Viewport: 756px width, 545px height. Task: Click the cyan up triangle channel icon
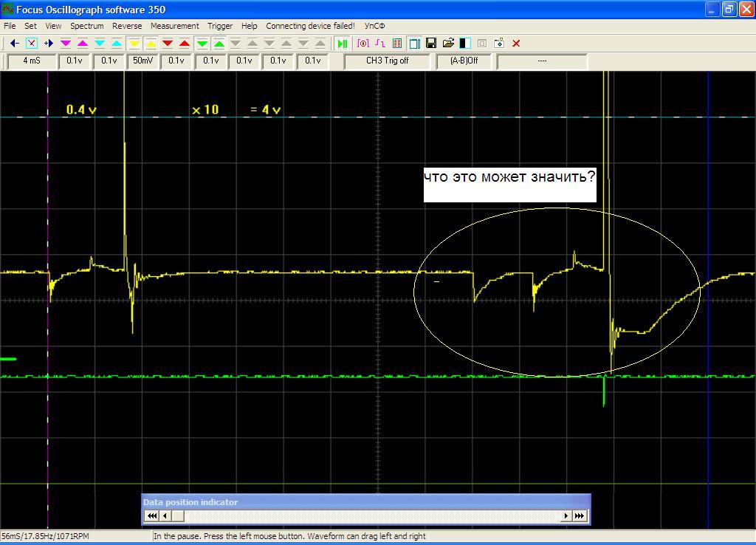117,44
